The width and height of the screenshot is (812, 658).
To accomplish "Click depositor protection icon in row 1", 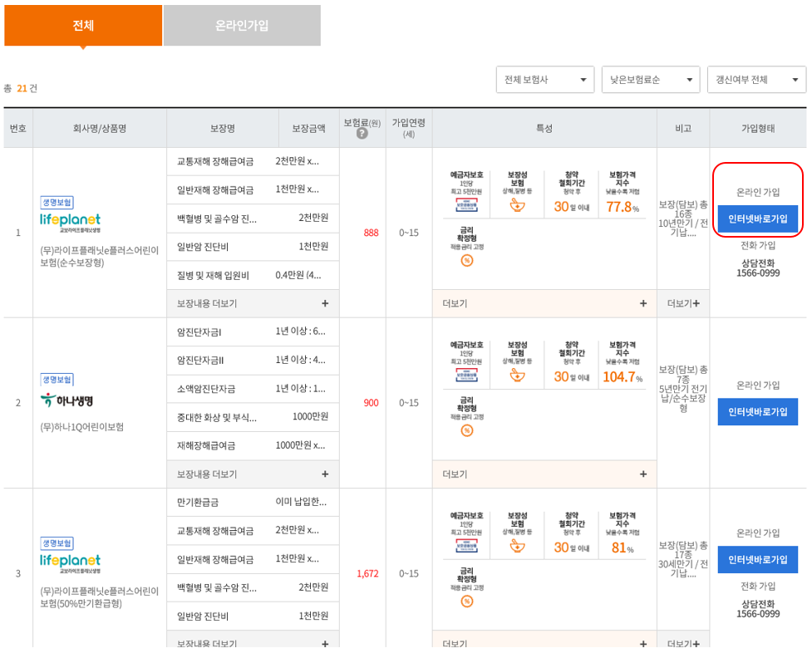I will (x=466, y=205).
